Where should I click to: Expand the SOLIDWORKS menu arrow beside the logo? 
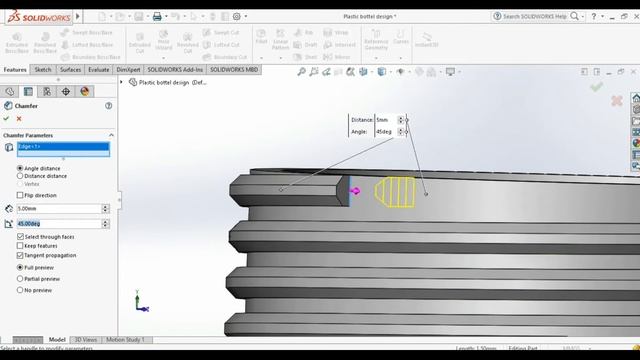click(x=78, y=17)
